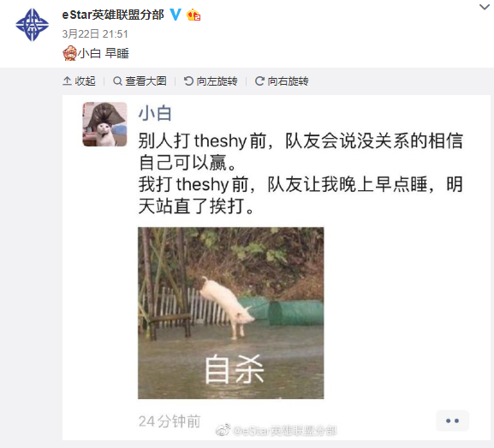Click the eStar英雄联盟分部 username

pos(113,15)
